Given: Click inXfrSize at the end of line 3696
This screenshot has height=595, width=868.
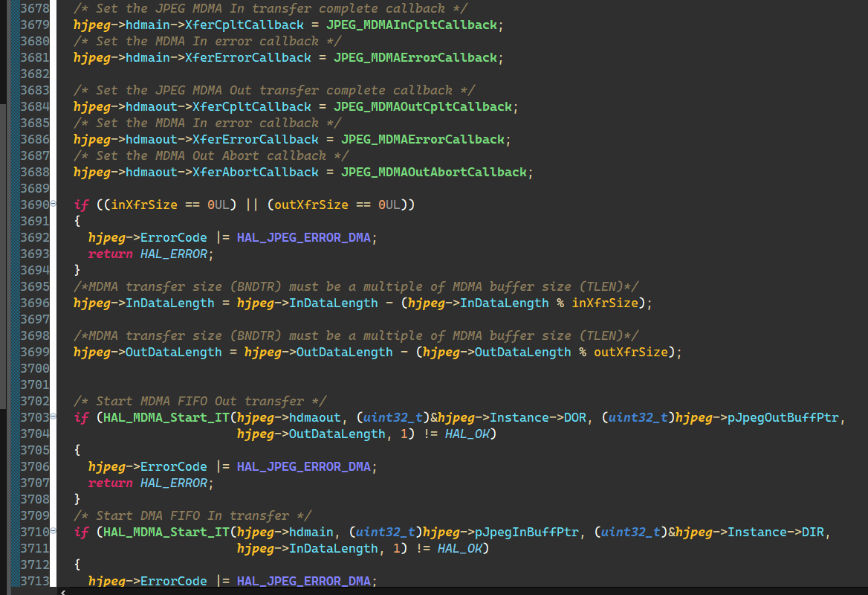Looking at the screenshot, I should coord(604,303).
